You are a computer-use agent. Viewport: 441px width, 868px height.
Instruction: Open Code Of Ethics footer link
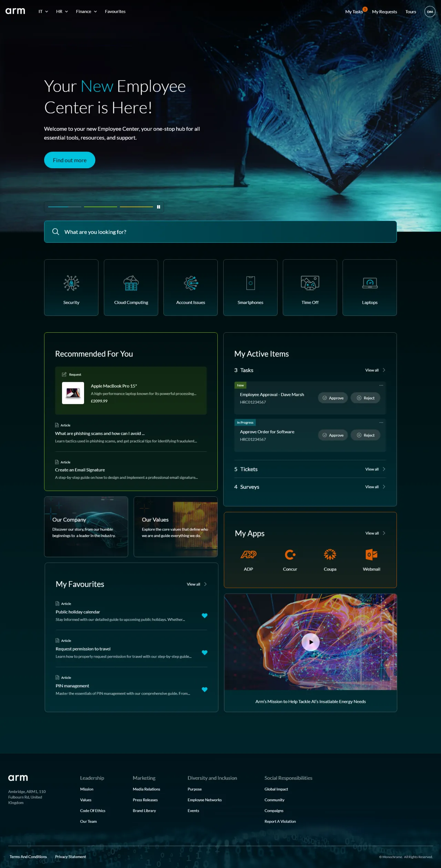[93, 810]
